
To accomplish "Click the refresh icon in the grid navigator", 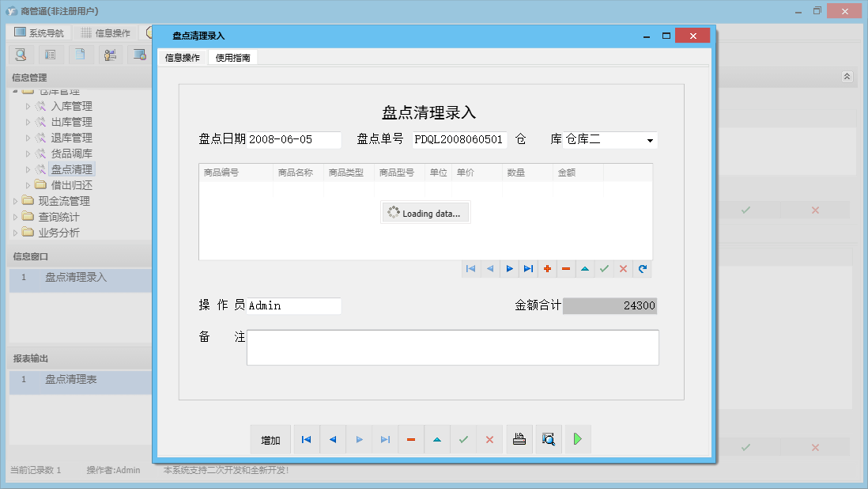I will click(x=642, y=269).
